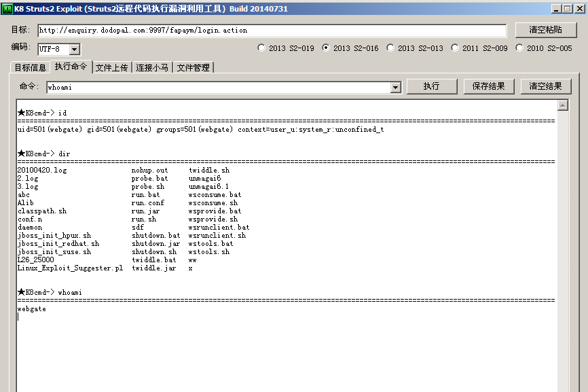This screenshot has height=392, width=588.
Task: Click the daemon entry in listing
Action: pos(30,228)
